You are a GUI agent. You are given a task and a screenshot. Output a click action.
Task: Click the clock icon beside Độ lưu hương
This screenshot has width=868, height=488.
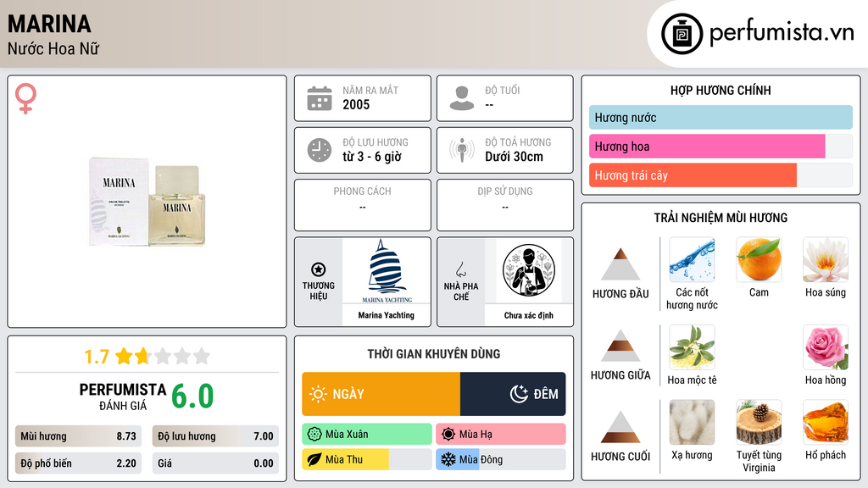[320, 150]
